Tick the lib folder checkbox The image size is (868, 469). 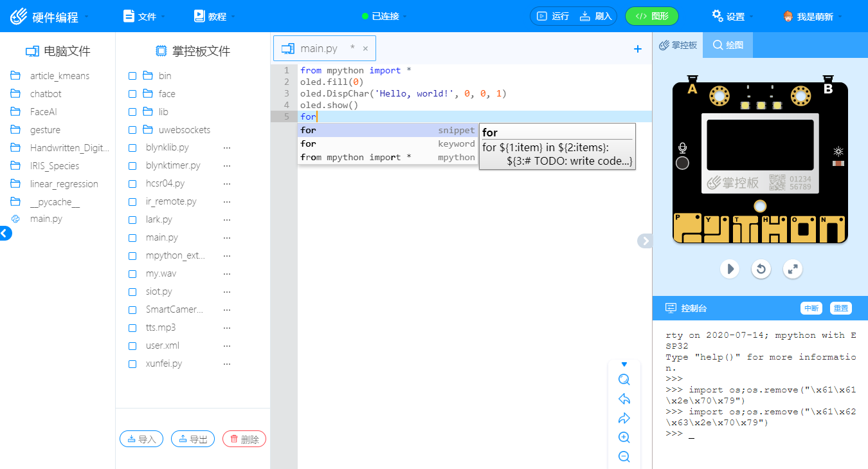click(x=132, y=112)
